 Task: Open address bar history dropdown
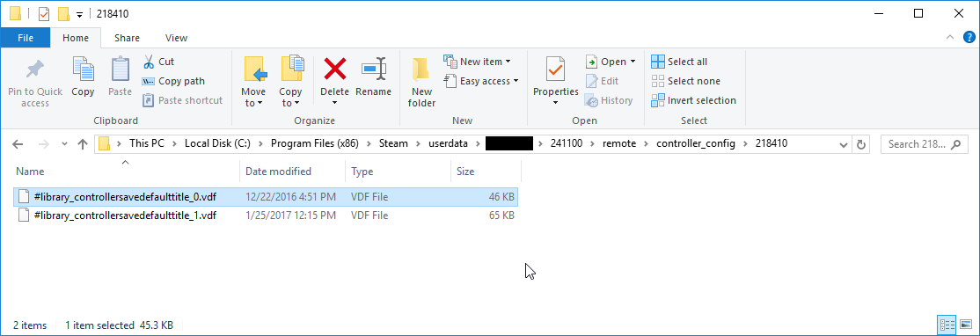[845, 144]
